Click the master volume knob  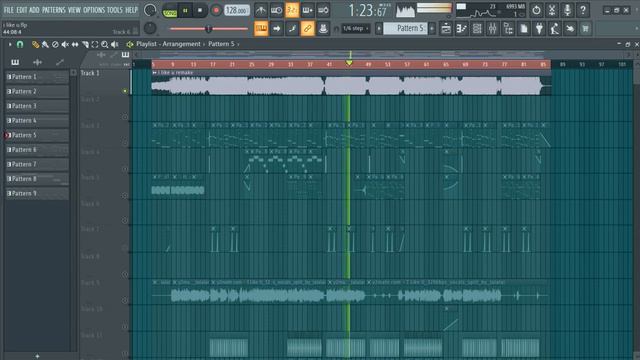[150, 10]
